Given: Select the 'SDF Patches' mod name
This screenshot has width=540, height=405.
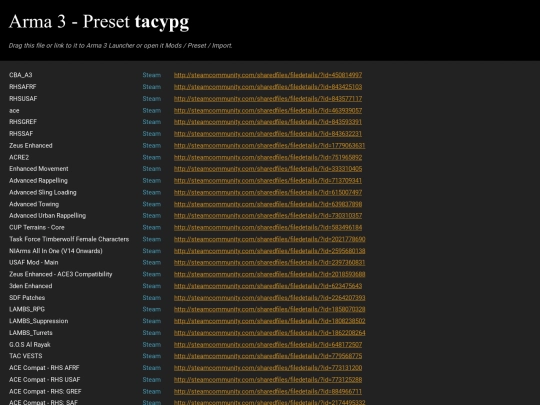Looking at the screenshot, I should [27, 298].
